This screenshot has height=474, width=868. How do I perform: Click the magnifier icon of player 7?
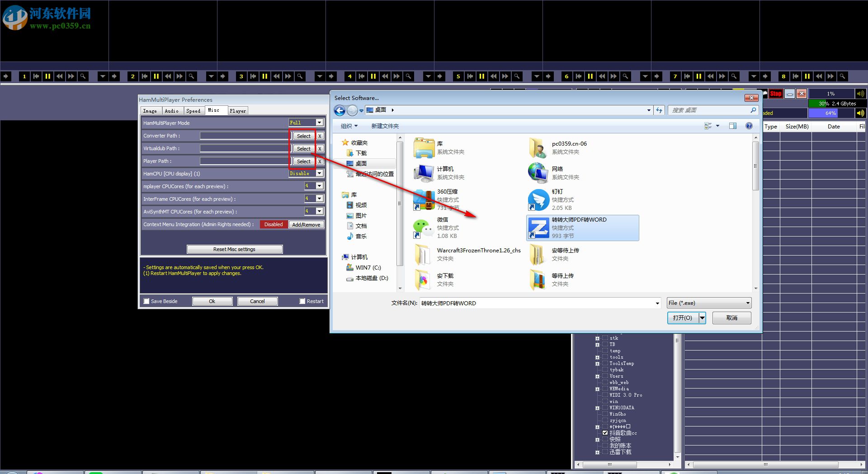tap(734, 76)
